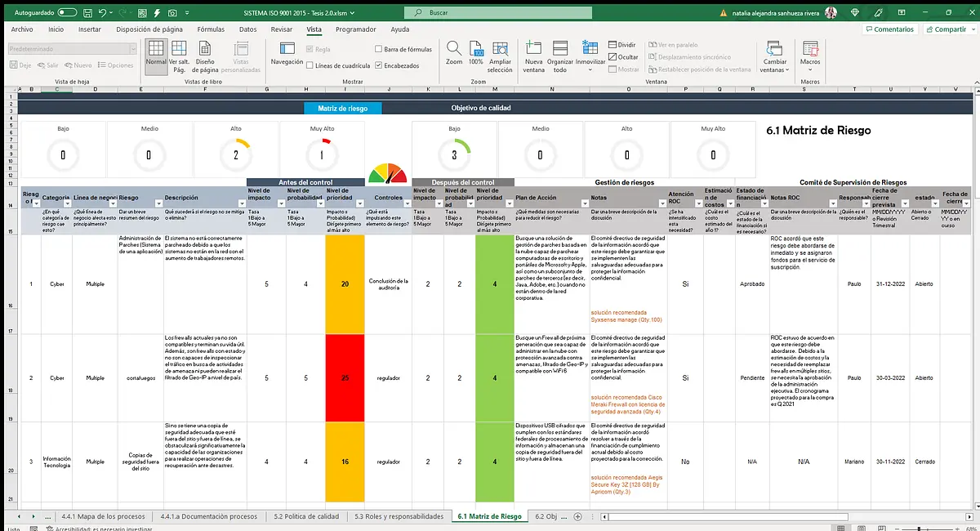Click the orange priority cell showing 16
The image size is (980, 531).
tap(345, 462)
